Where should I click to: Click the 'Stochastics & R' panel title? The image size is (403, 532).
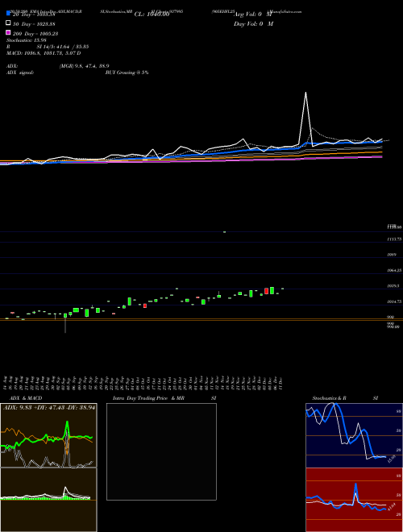click(329, 398)
